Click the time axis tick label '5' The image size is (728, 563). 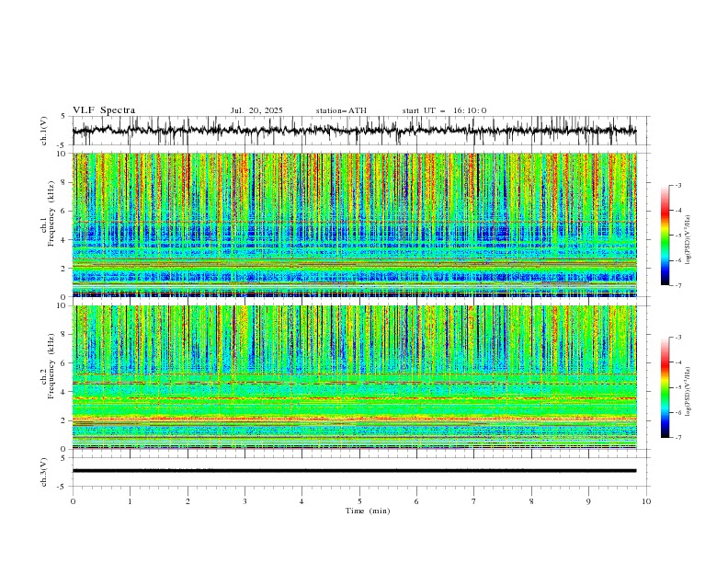(x=359, y=501)
